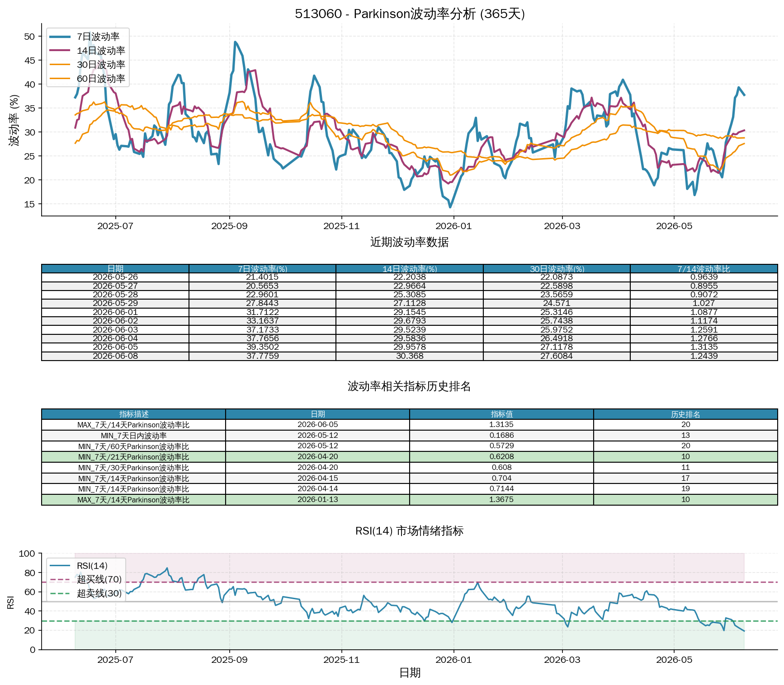Select the MIN_7天日内波动率 row

coord(409,436)
